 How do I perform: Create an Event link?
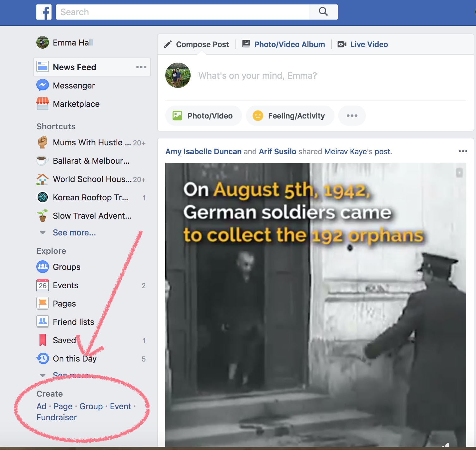[120, 406]
